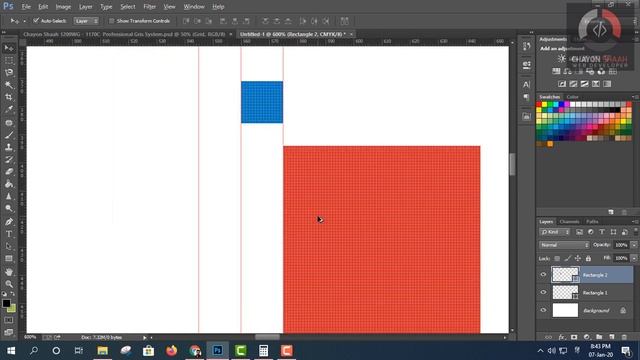Pick the orange swatch in the bottom Swatches row
This screenshot has height=360, width=640.
550,144
